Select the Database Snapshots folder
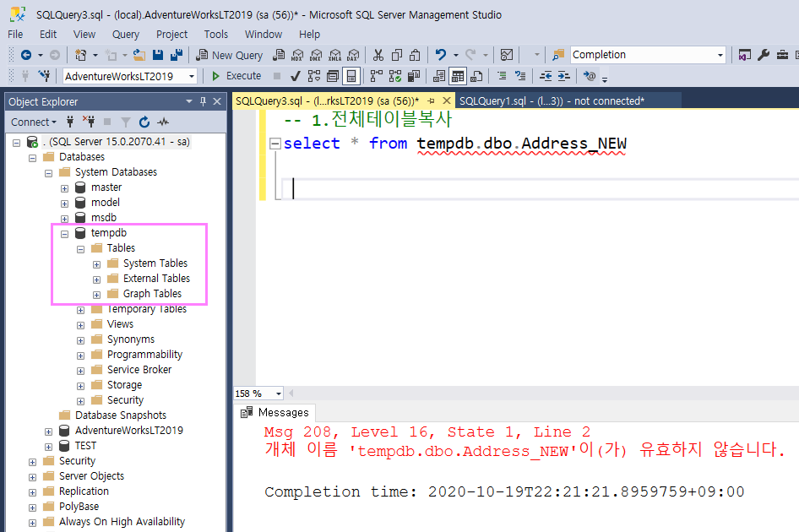The height and width of the screenshot is (532, 799). (121, 415)
